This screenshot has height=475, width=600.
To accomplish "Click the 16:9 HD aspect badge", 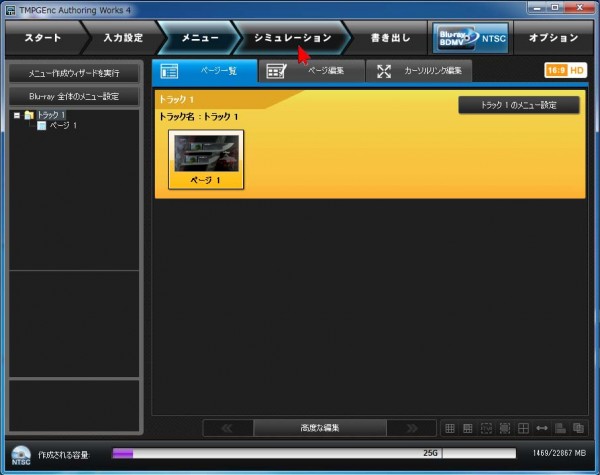I will click(x=564, y=71).
